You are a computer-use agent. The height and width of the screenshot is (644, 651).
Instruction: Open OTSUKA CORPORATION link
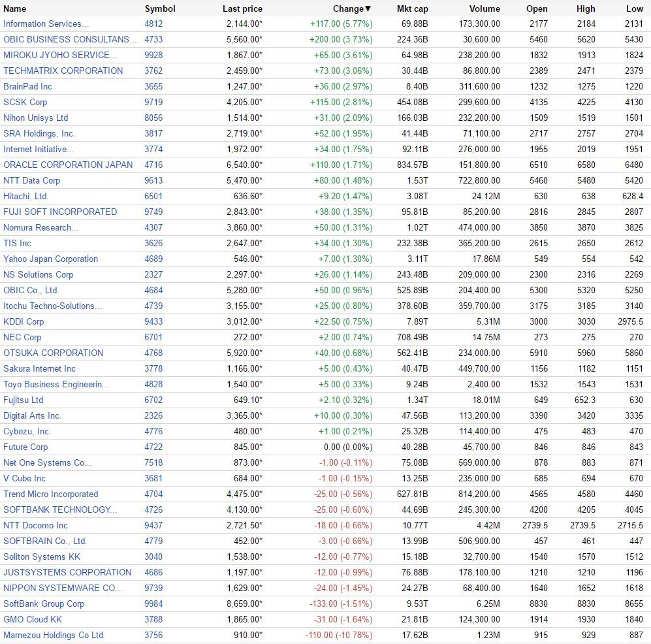(x=54, y=353)
